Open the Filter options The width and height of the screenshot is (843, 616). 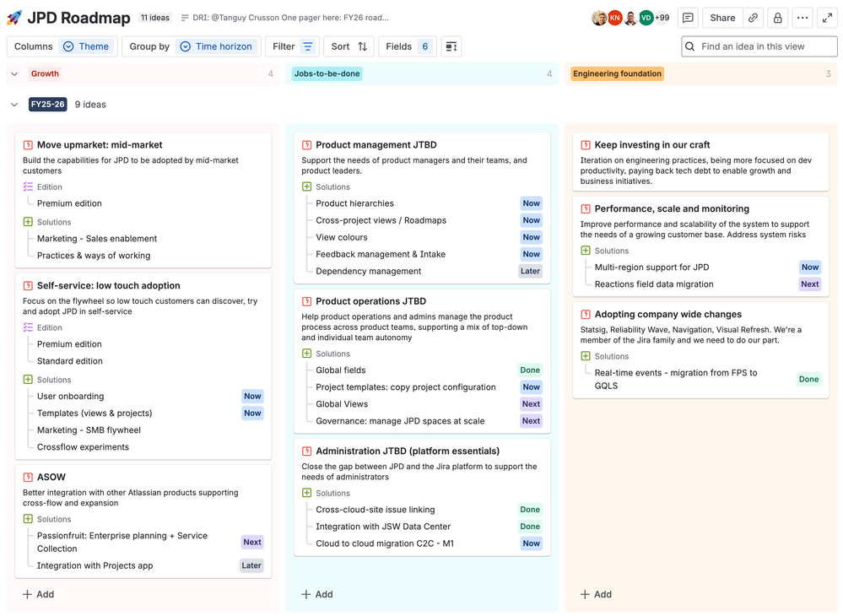click(x=292, y=46)
